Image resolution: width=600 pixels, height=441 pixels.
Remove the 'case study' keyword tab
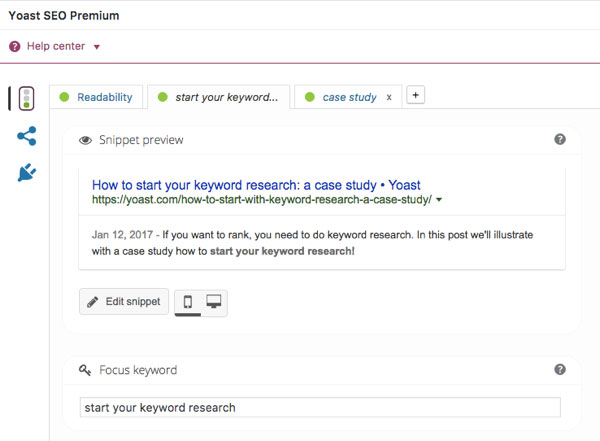point(389,98)
